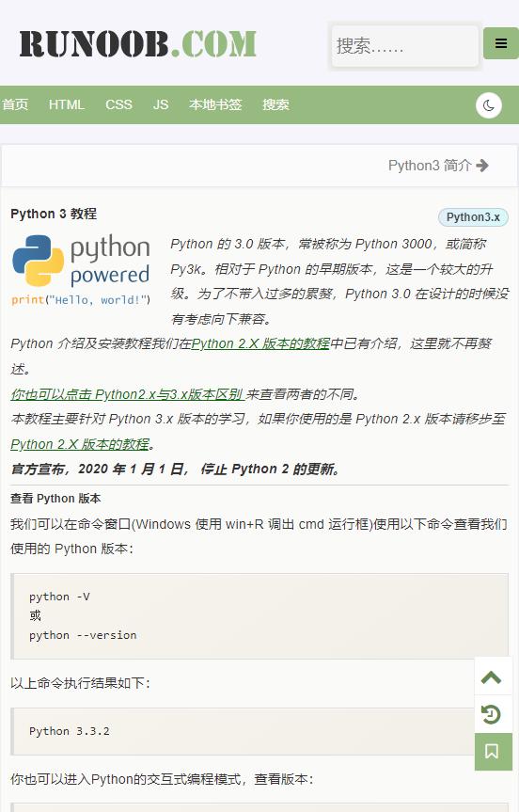Click the code line python --version
This screenshot has width=519, height=812.
point(83,635)
